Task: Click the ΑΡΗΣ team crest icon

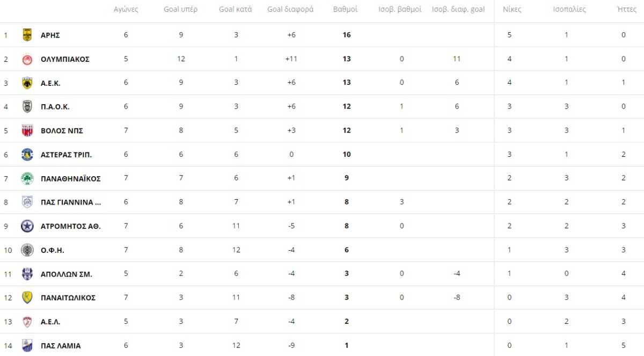Action: (x=27, y=35)
